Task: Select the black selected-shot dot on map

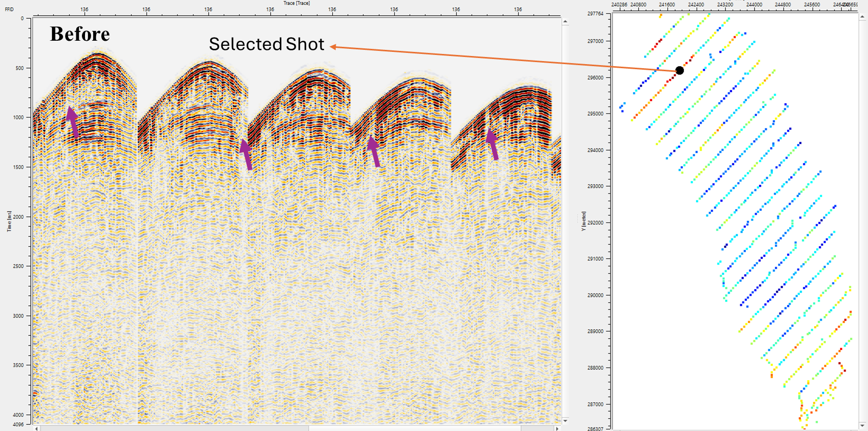Action: (680, 70)
